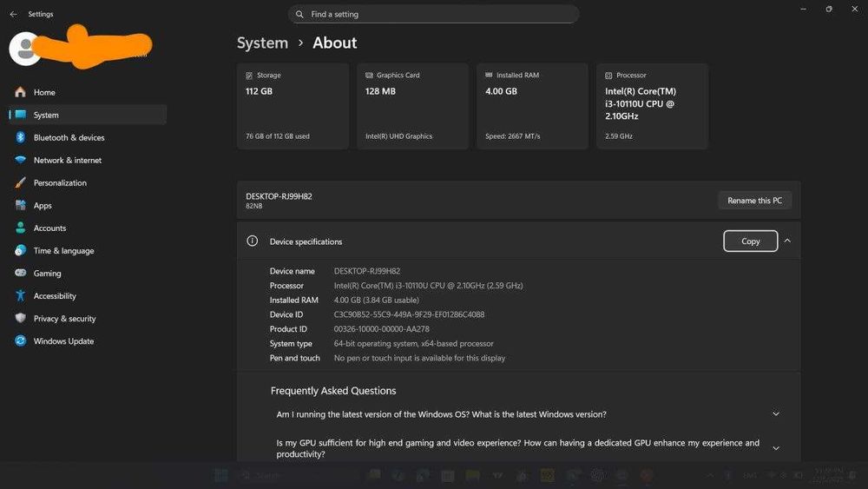
Task: Click the Bluetooth & devices icon
Action: pyautogui.click(x=20, y=137)
